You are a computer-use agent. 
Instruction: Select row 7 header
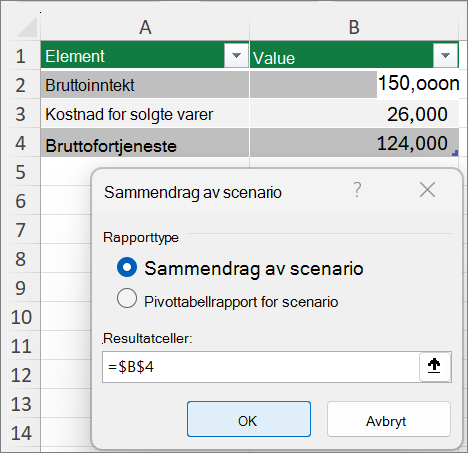[20, 230]
